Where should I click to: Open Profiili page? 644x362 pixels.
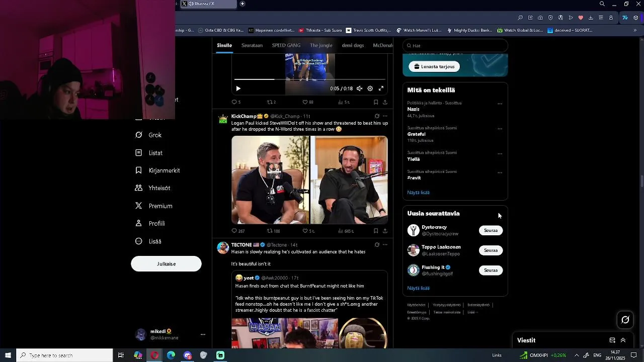(150, 224)
